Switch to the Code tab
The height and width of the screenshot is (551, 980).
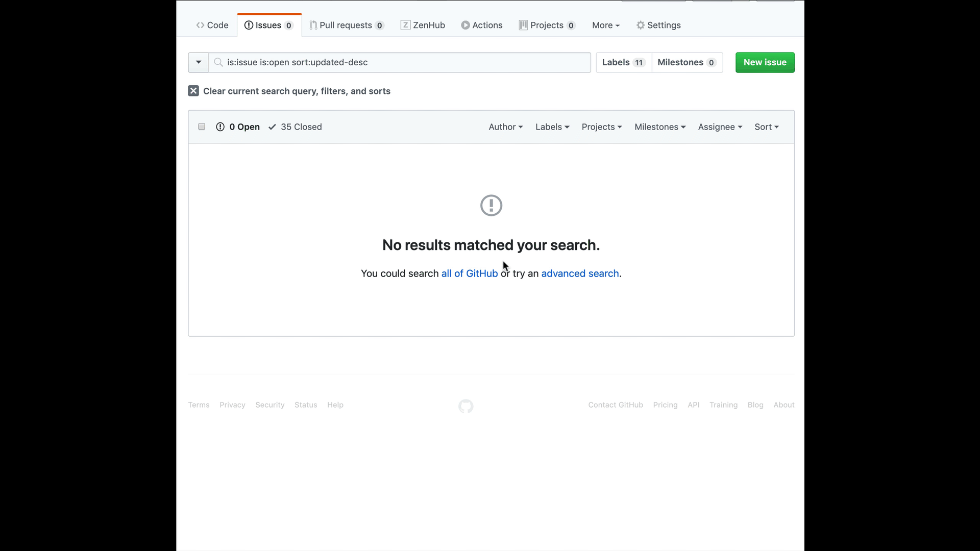212,25
